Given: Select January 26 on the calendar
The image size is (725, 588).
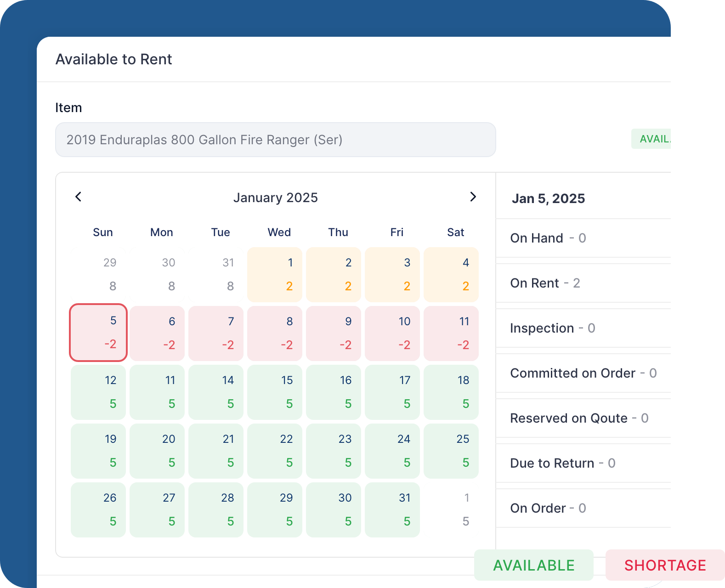Looking at the screenshot, I should (98, 509).
